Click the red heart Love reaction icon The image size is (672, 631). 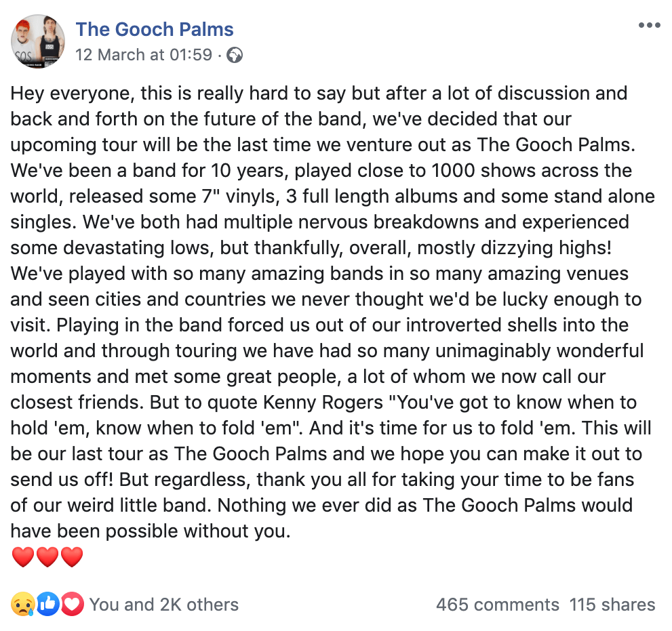click(72, 604)
